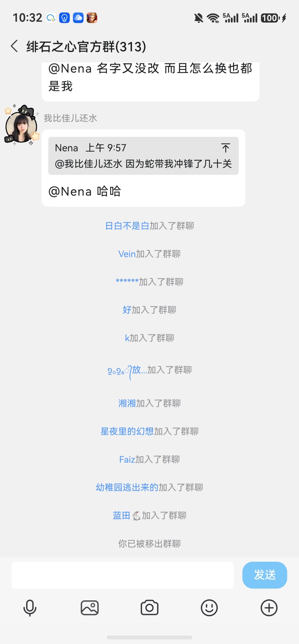The image size is (299, 644).
Task: Tap quoted Nena message from 上午 9:57
Action: click(143, 156)
